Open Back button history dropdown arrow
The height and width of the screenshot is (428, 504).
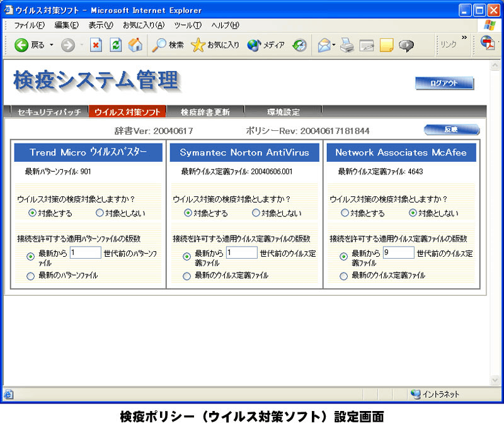point(52,45)
